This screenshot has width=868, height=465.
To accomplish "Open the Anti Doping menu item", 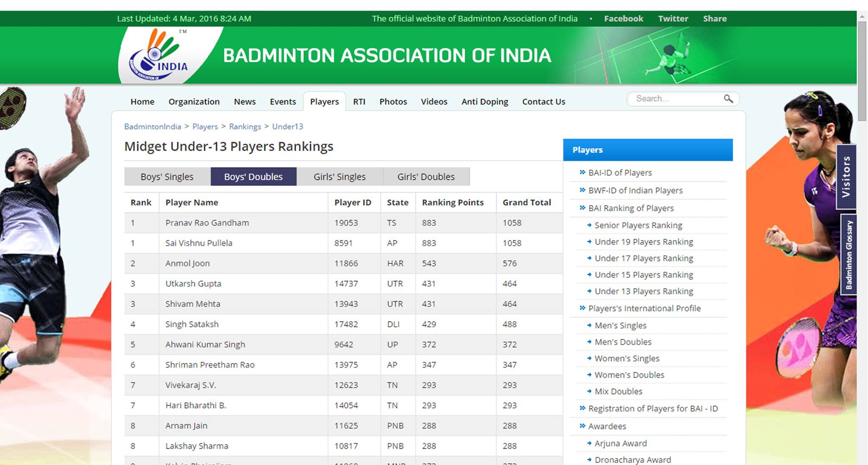I will pyautogui.click(x=485, y=102).
